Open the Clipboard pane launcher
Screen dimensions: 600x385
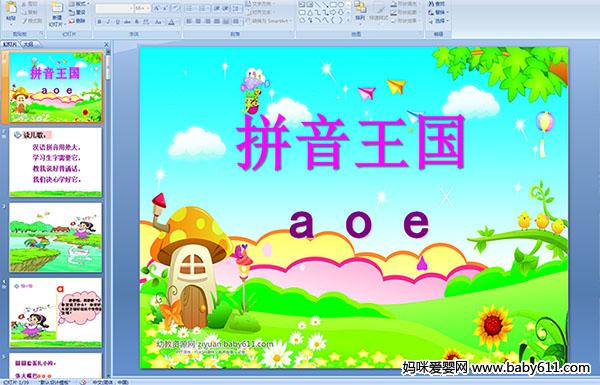[x=41, y=34]
